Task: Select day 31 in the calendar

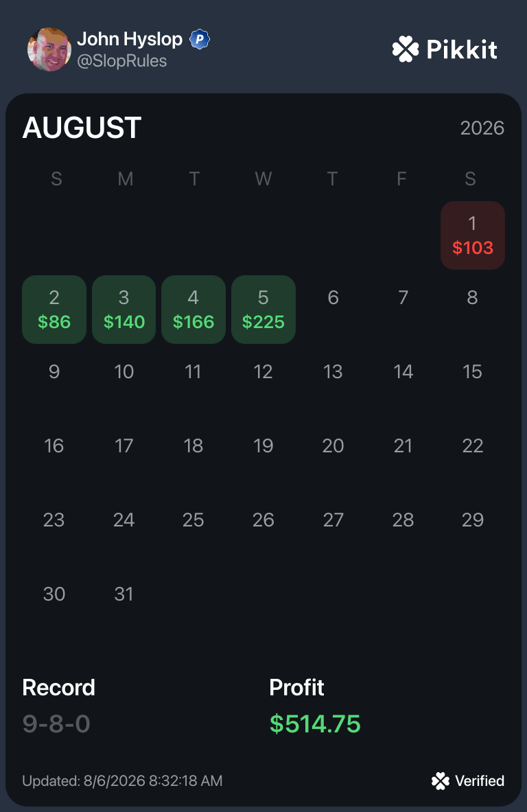Action: click(x=124, y=594)
